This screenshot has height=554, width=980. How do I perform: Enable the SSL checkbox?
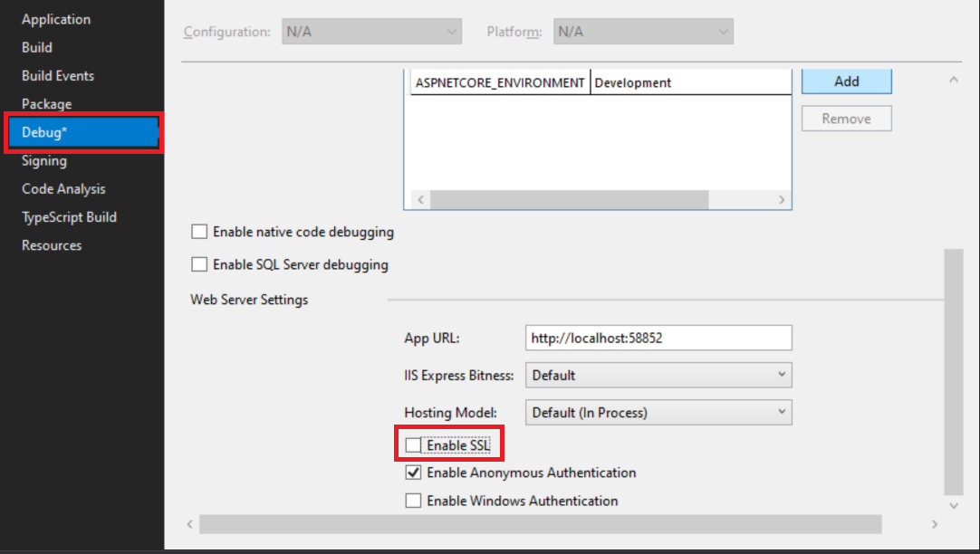414,445
